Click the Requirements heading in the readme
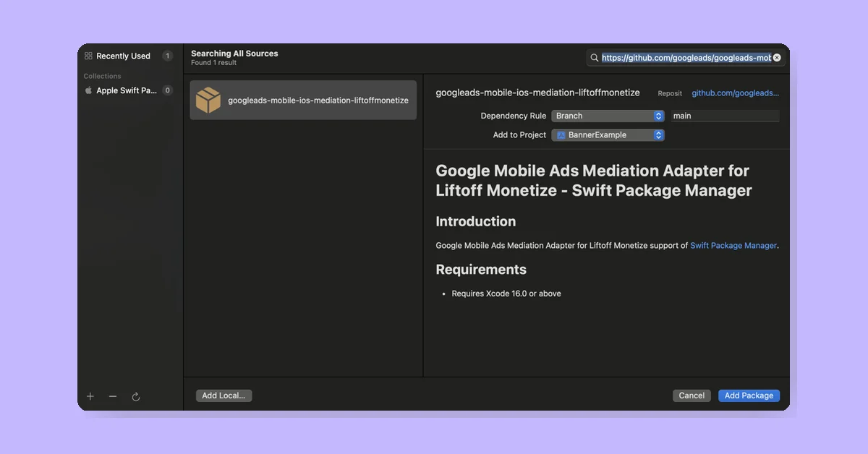Viewport: 868px width, 454px height. (x=481, y=270)
